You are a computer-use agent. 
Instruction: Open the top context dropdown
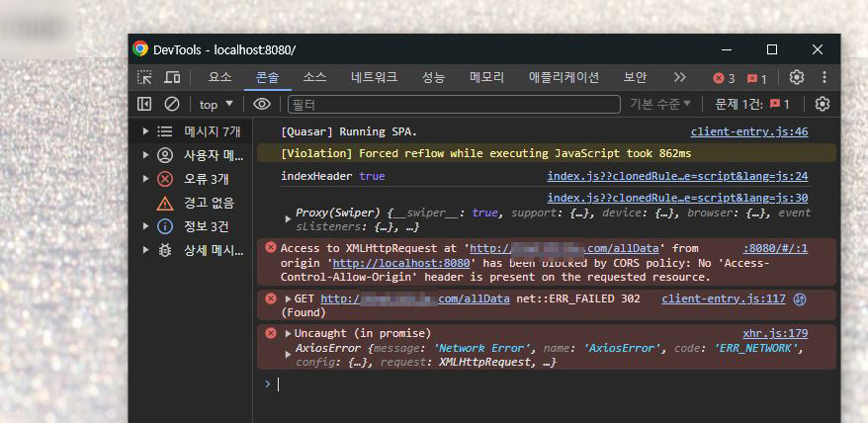point(217,105)
